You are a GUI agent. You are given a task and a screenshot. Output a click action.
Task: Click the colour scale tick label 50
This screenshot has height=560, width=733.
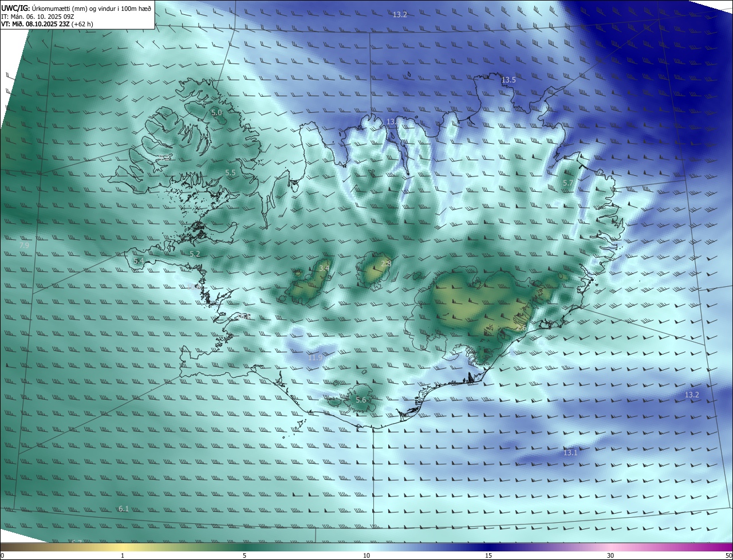point(728,555)
